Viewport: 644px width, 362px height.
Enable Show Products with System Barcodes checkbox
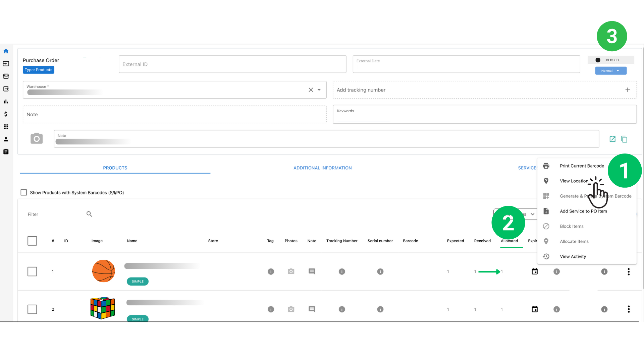24,192
